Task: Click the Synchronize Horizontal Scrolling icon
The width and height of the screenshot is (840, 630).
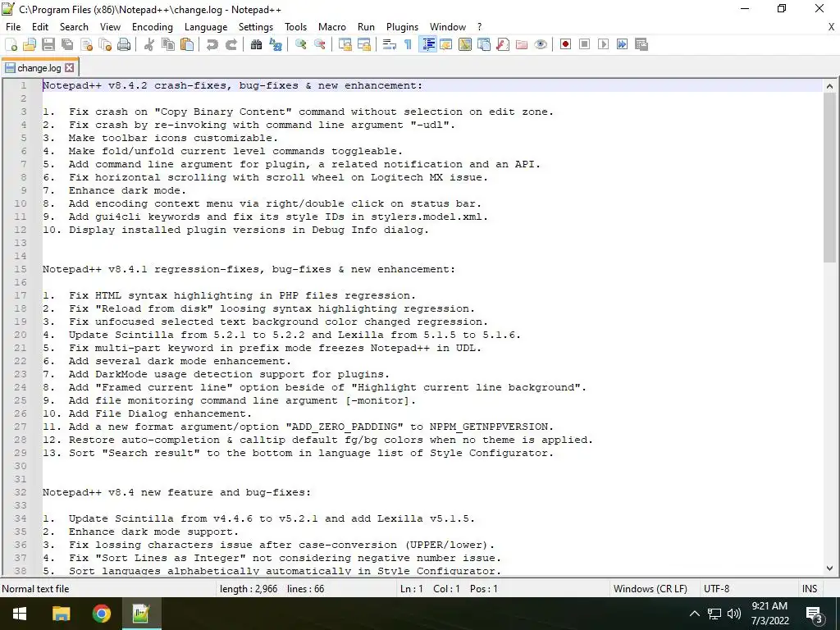Action: point(364,44)
